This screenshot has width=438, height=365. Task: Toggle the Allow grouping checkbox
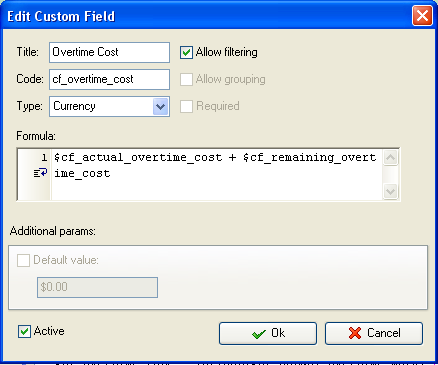[x=186, y=79]
